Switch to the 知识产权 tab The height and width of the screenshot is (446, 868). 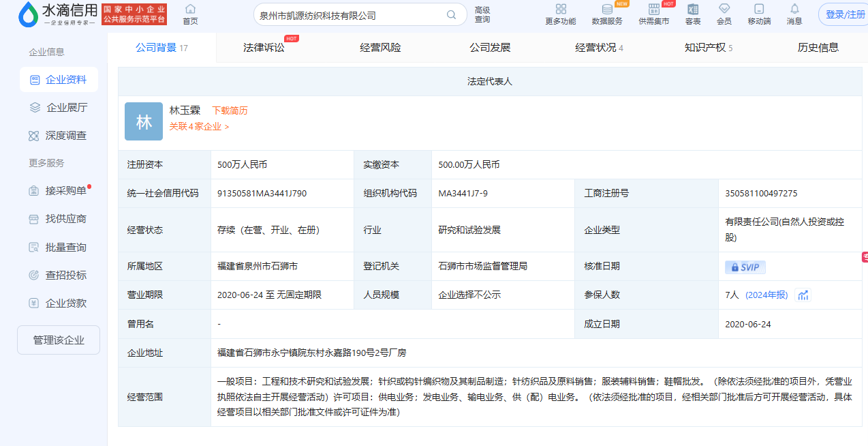(705, 48)
